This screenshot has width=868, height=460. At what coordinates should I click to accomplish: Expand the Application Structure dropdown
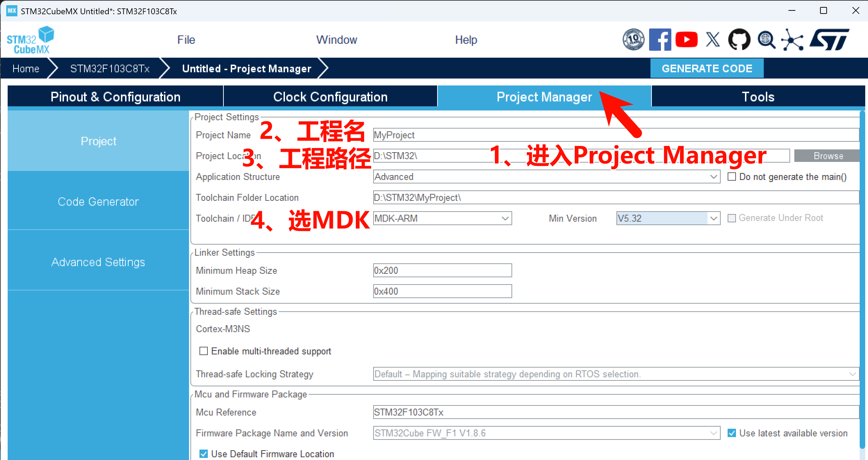(713, 177)
